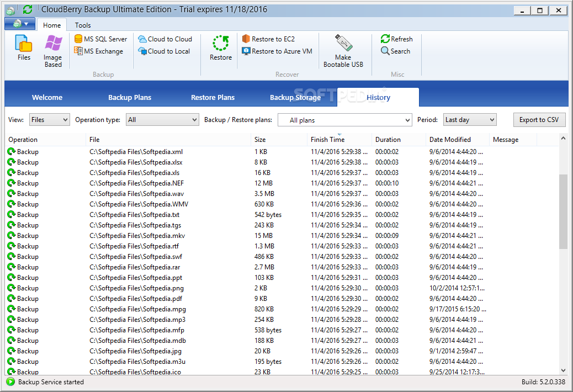Select the Softpedia.m3u file path
This screenshot has height=392, width=573.
[x=137, y=361]
